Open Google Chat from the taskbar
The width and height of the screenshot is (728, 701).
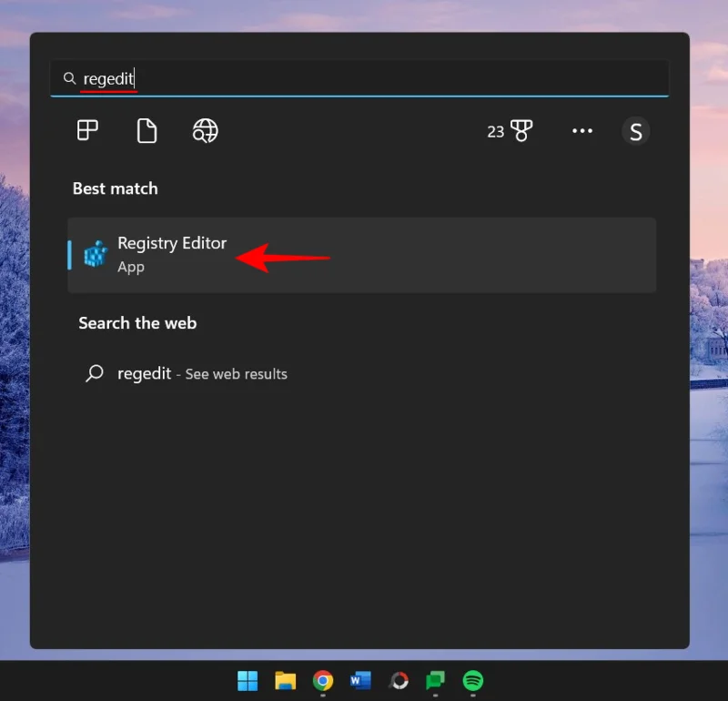click(x=434, y=680)
